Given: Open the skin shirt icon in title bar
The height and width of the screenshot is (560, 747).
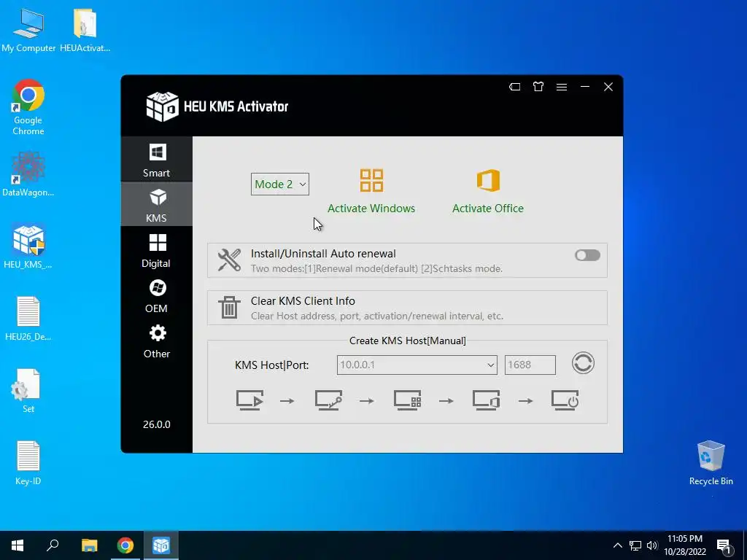Looking at the screenshot, I should (538, 87).
